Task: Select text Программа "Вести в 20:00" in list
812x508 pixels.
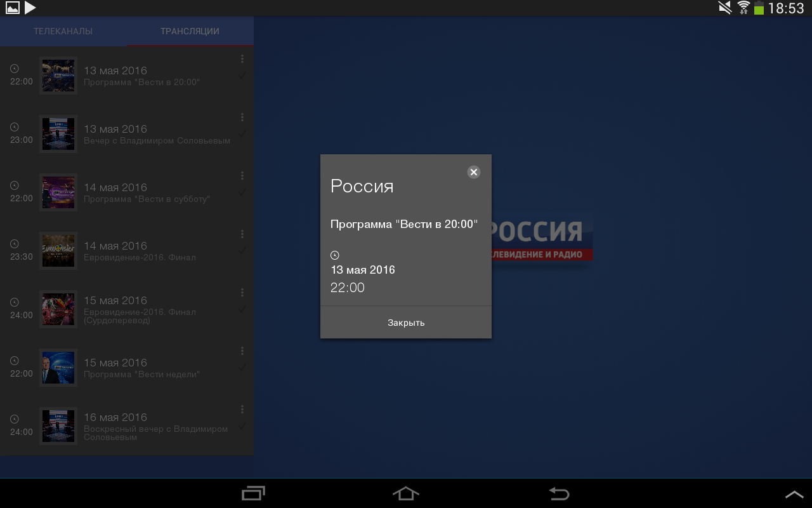Action: [x=141, y=83]
